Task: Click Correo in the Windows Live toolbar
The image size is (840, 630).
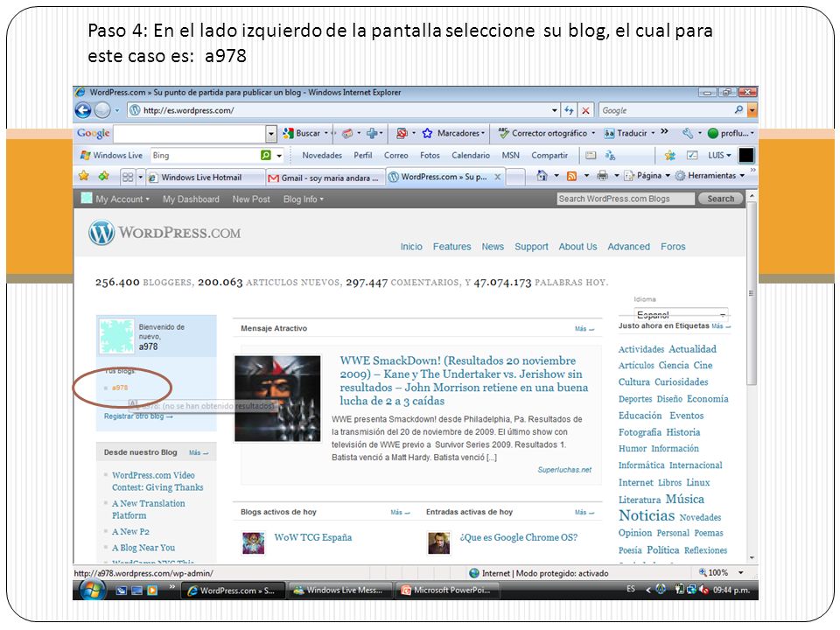Action: (395, 156)
